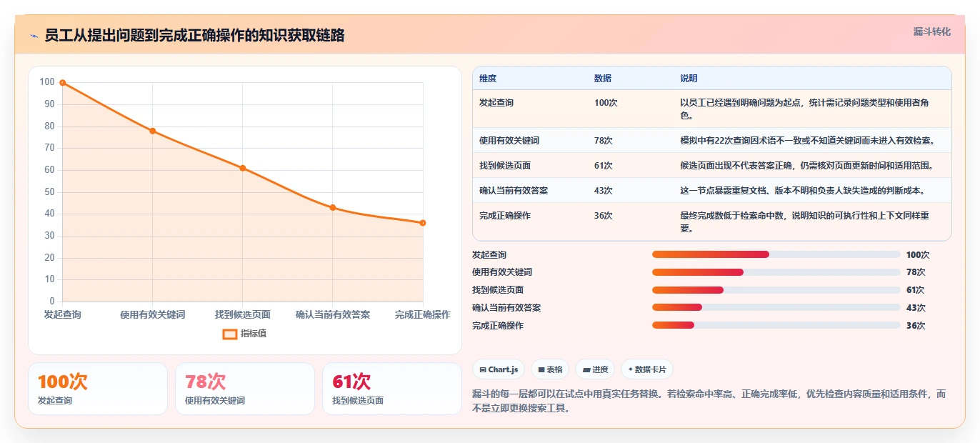Toggle the 指标值 legend swatch in the chart

tap(229, 334)
